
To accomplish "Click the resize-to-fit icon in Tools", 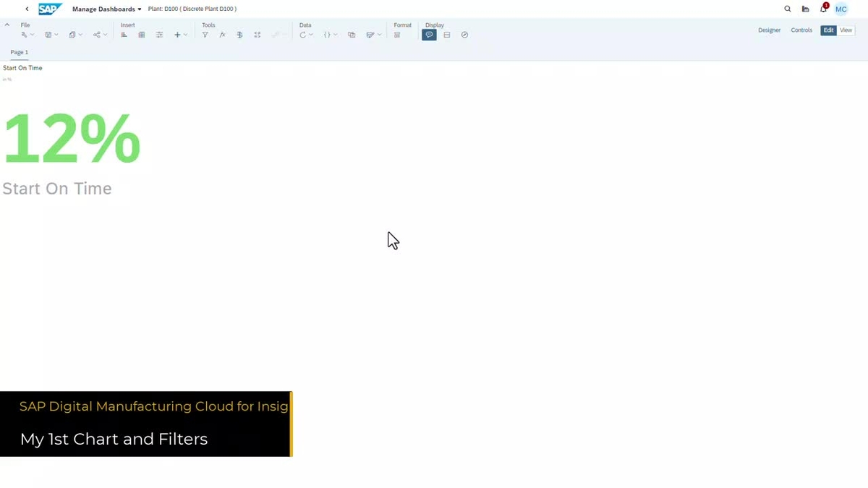I will pyautogui.click(x=257, y=34).
